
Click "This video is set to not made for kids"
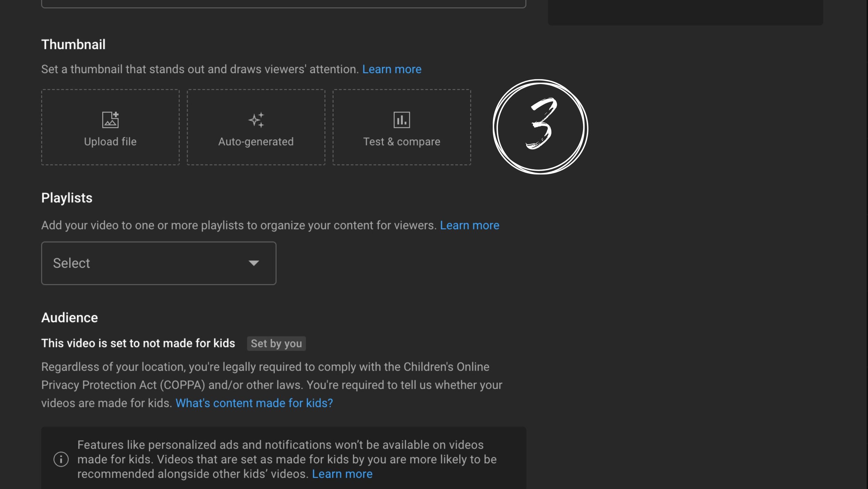[138, 343]
